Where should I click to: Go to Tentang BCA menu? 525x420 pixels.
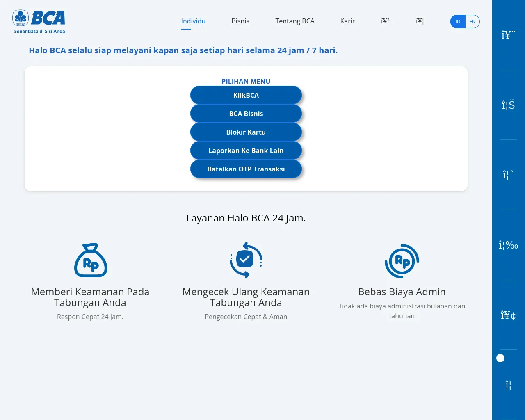click(295, 21)
